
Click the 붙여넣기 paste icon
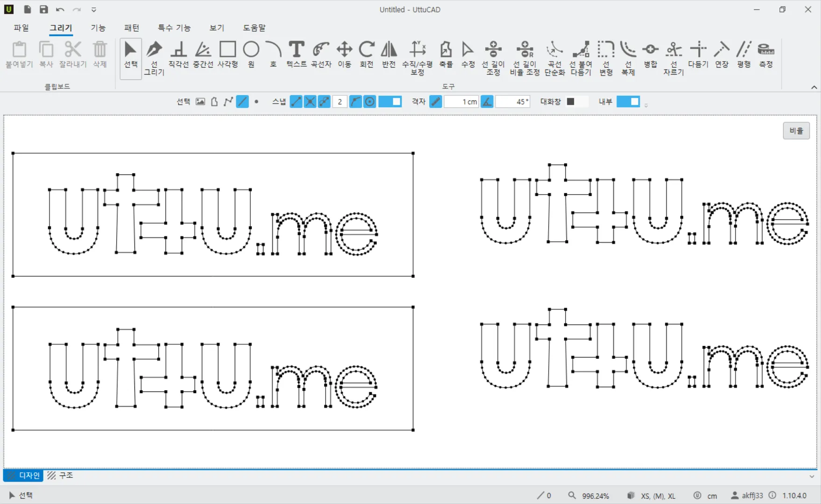pos(19,55)
